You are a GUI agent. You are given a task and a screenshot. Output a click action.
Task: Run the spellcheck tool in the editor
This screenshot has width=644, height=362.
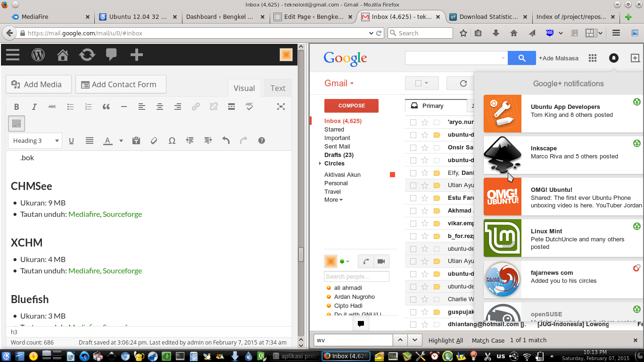pos(249,107)
